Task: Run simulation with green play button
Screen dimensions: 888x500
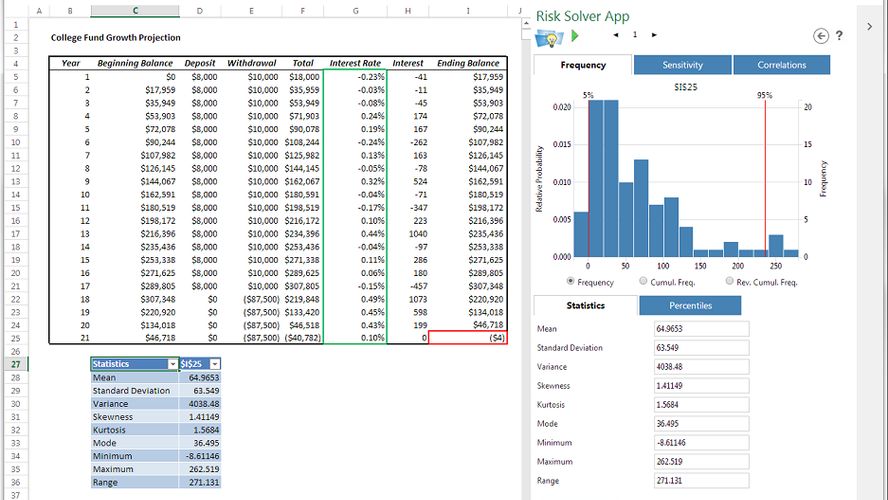Action: (x=575, y=36)
